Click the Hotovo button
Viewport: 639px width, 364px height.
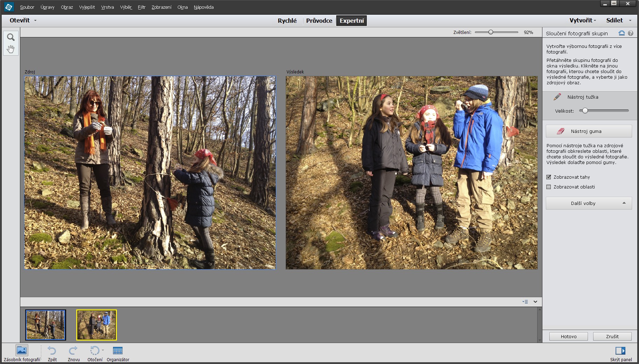click(x=568, y=336)
